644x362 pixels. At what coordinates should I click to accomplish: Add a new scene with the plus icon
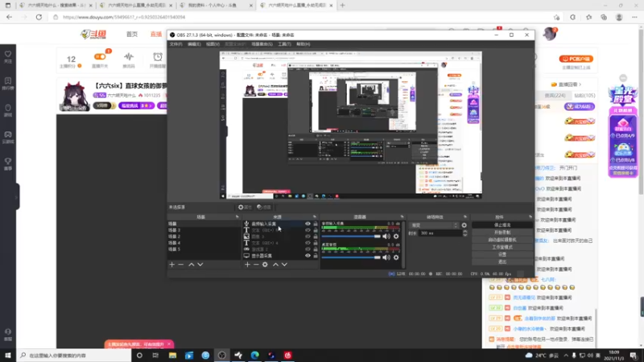click(172, 265)
